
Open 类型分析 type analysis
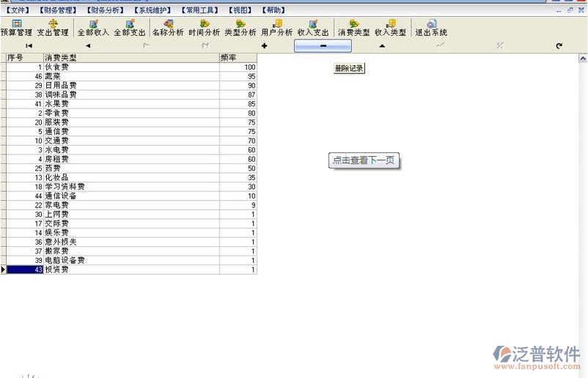click(x=240, y=29)
